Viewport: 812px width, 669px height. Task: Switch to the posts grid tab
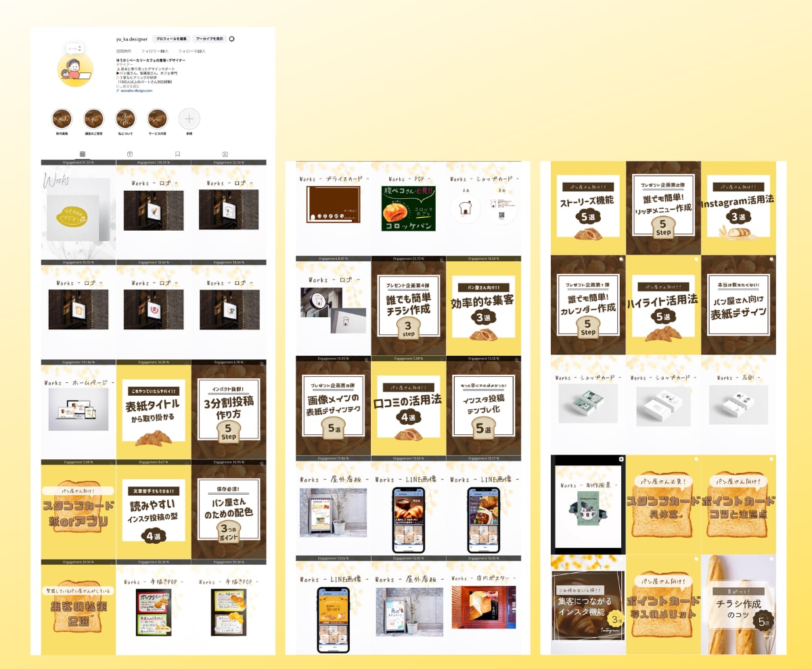(x=83, y=154)
